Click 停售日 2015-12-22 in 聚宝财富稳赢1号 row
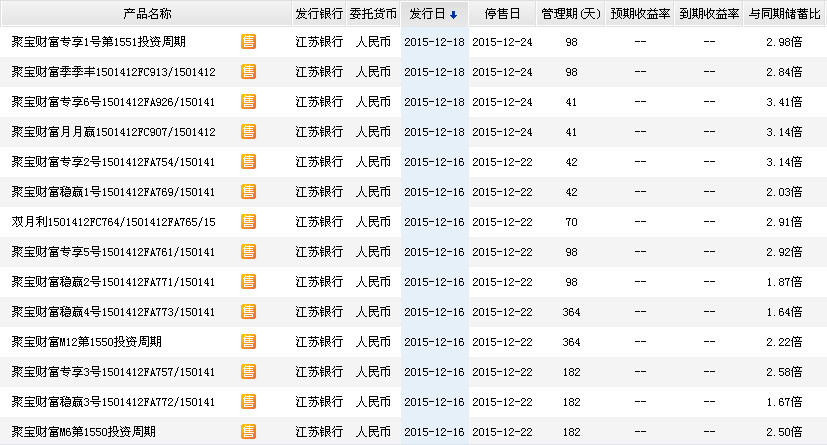827x445 pixels. click(502, 192)
